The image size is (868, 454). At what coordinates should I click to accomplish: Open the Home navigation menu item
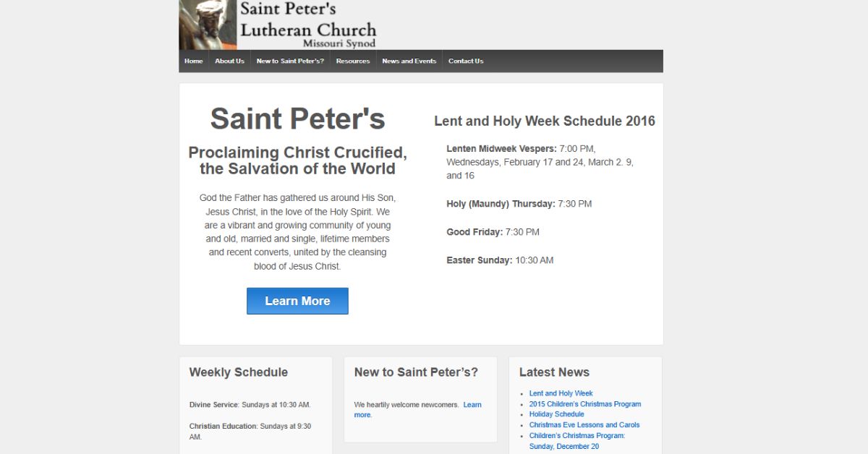(193, 61)
